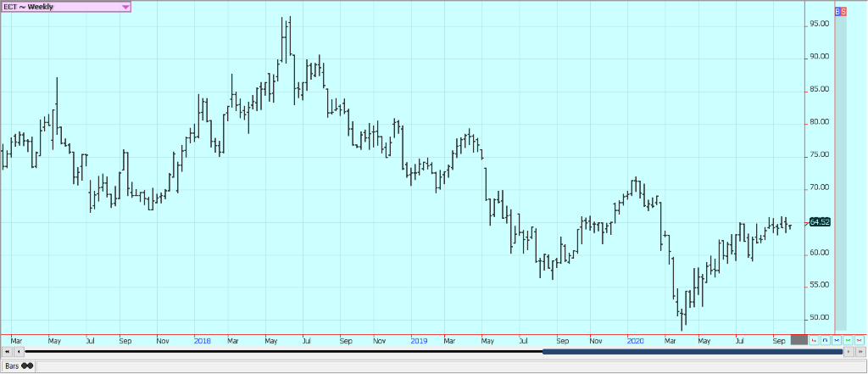Click the empty status field beside Bars
The height and width of the screenshot is (374, 868).
(451, 366)
